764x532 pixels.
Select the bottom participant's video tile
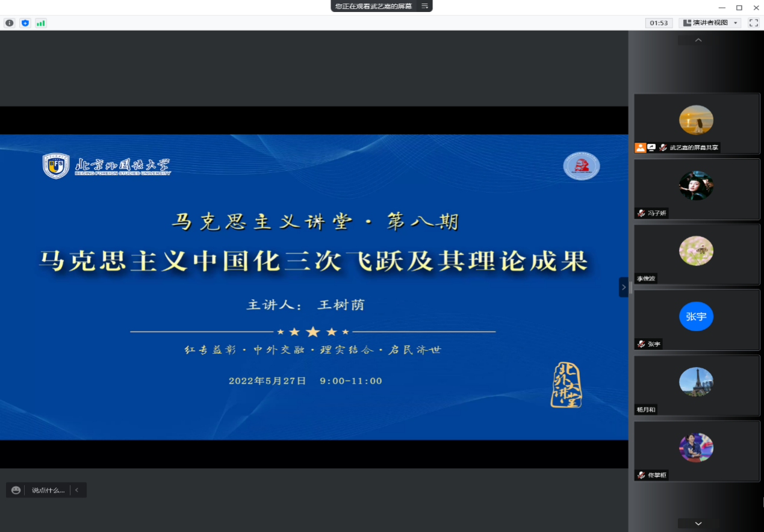697,449
